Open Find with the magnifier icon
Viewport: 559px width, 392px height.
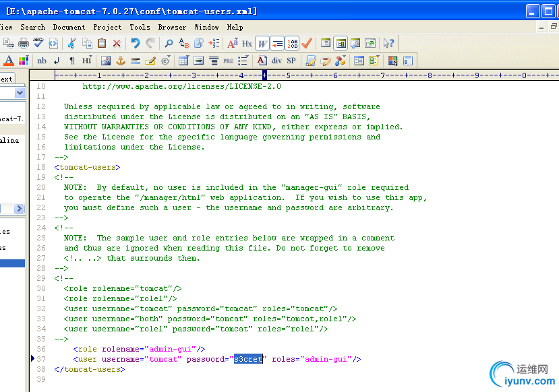tap(169, 43)
